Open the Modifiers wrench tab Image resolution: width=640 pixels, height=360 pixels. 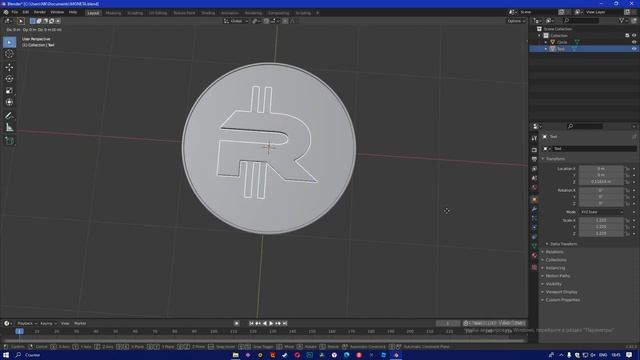click(x=534, y=209)
